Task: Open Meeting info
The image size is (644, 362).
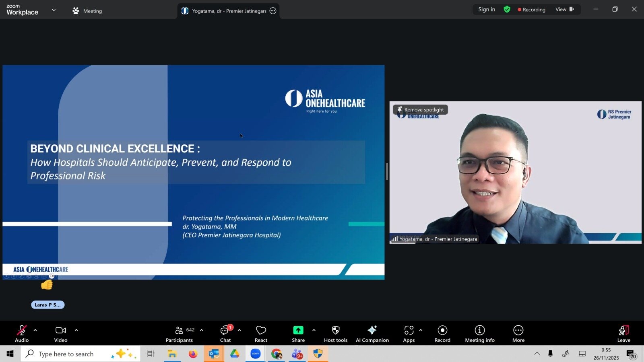Action: pyautogui.click(x=479, y=334)
